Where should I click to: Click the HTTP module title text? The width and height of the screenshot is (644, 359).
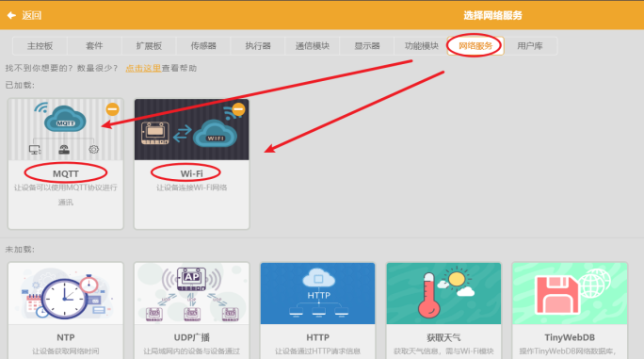tap(318, 337)
